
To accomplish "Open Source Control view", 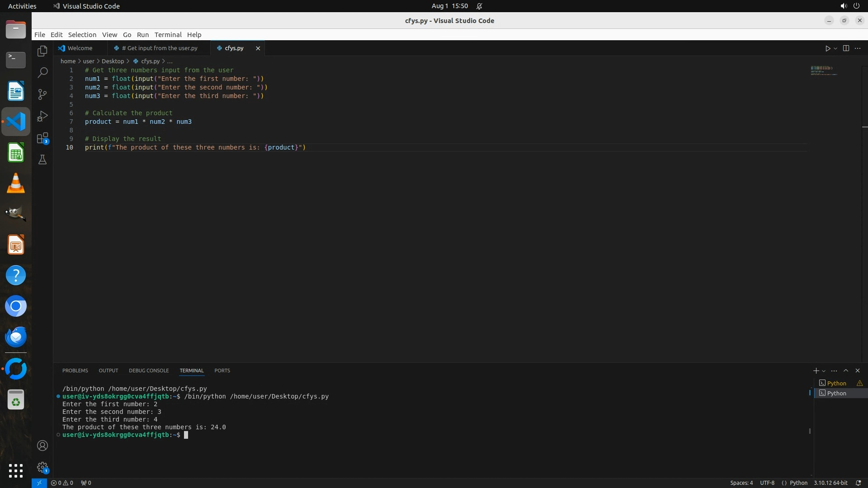I will [x=42, y=94].
